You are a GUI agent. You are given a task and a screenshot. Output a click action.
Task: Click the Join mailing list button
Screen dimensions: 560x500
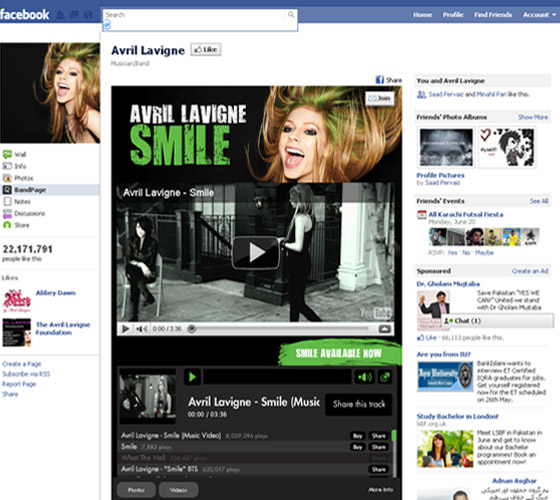380,98
